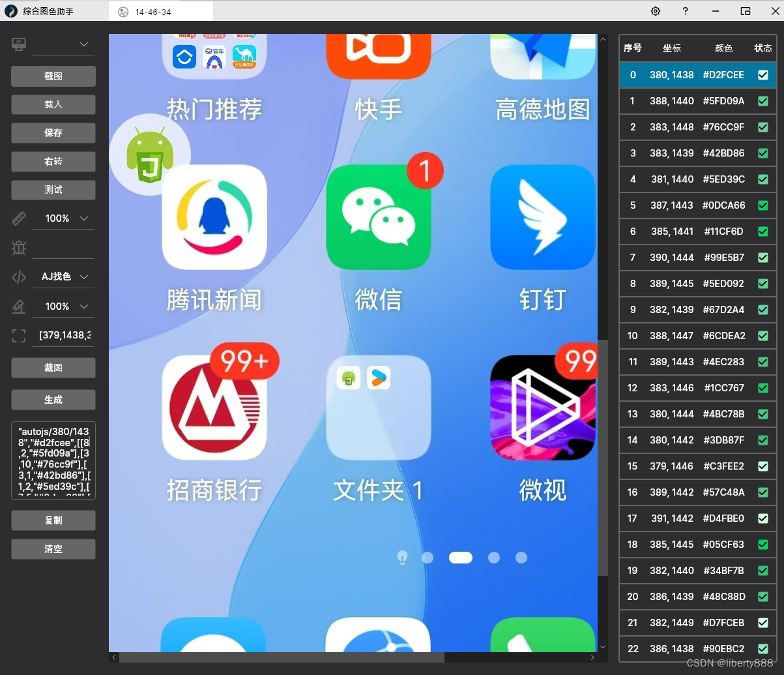Click the floating Android JS robot icon

click(x=150, y=155)
